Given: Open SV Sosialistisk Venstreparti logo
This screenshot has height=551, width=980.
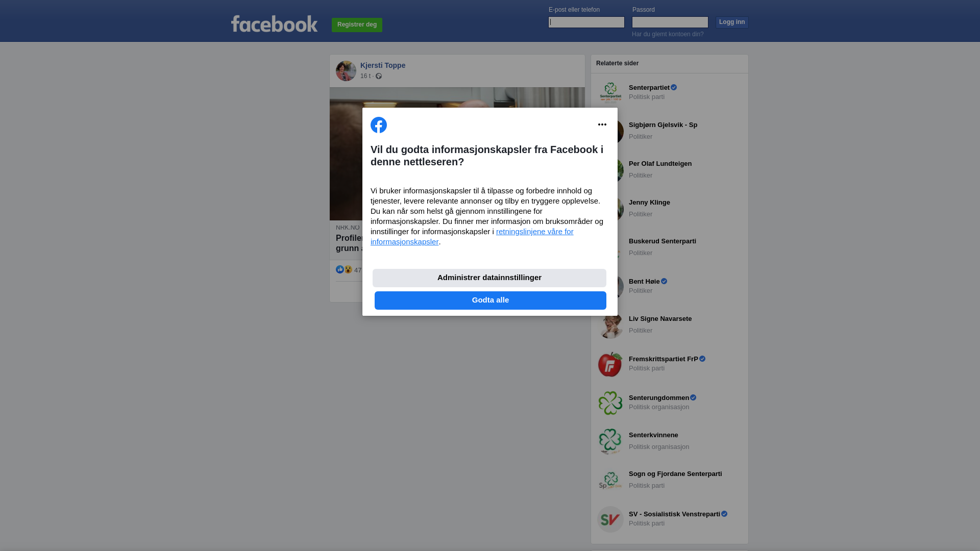Looking at the screenshot, I should pyautogui.click(x=610, y=519).
